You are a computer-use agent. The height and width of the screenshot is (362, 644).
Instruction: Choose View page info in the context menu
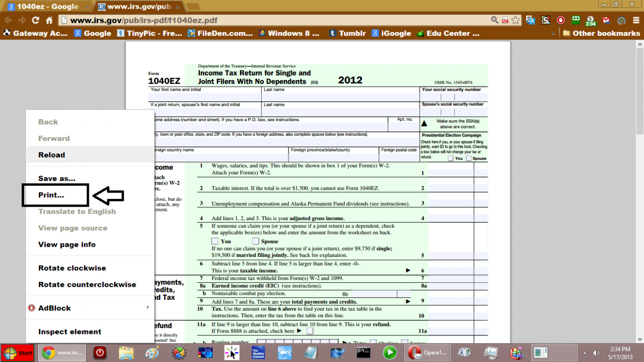(x=90, y=245)
